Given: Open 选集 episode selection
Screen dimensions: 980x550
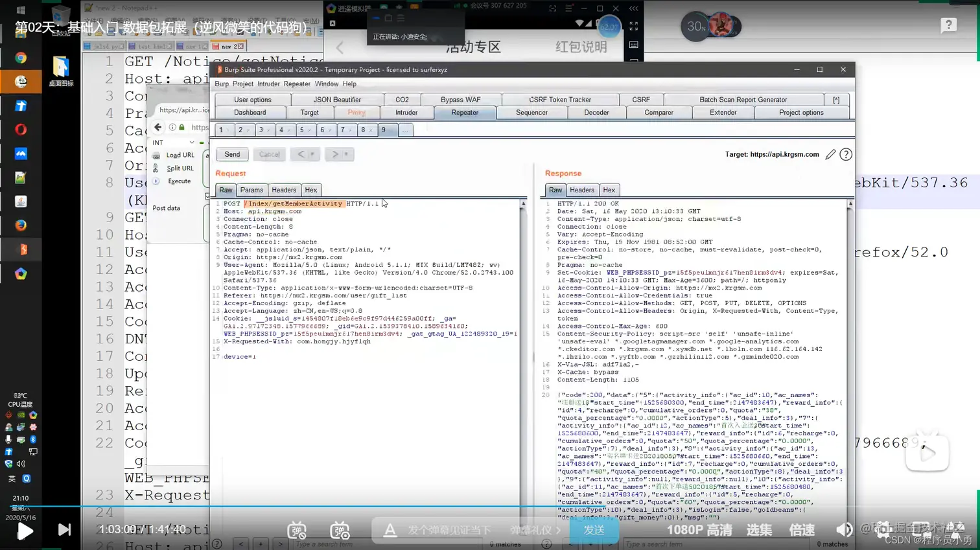Looking at the screenshot, I should [x=759, y=530].
